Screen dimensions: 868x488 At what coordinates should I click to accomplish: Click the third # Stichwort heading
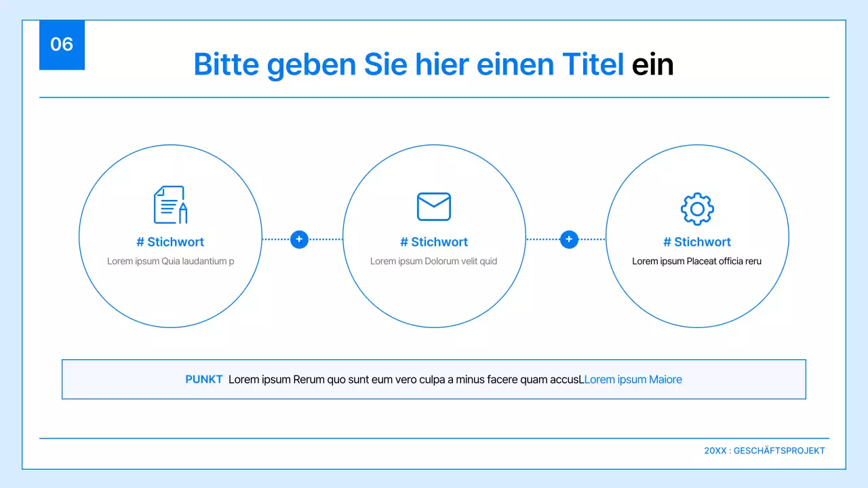[697, 242]
